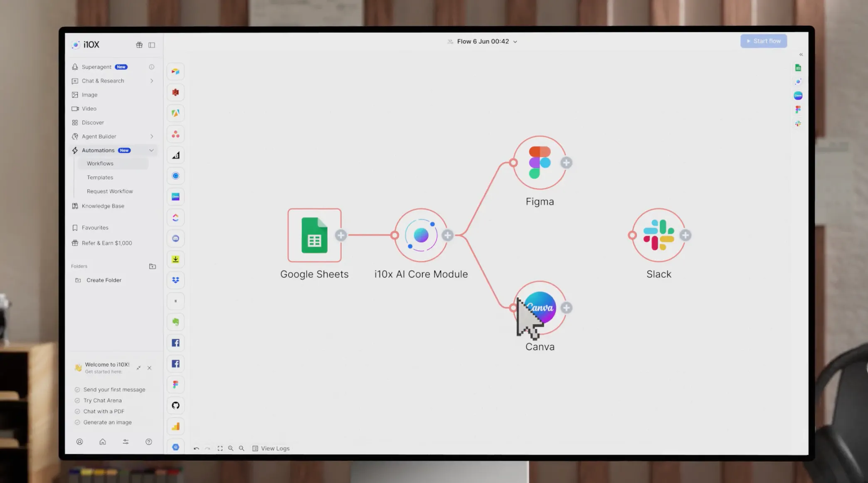This screenshot has height=483, width=868.
Task: Collapse the right panel with double chevron
Action: 801,54
